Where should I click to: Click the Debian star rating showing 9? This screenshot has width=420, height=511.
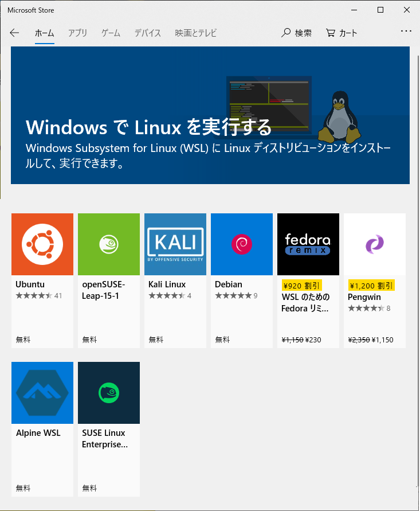pos(237,295)
